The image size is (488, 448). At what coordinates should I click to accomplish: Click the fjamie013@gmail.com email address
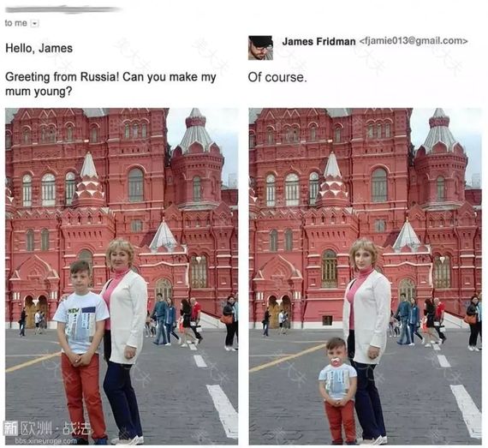[x=414, y=41]
